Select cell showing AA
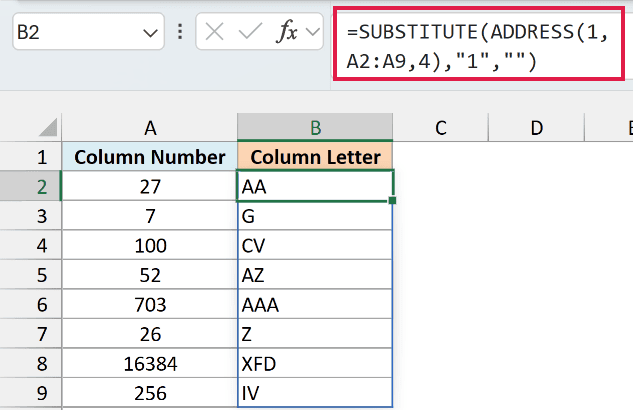 (x=315, y=186)
